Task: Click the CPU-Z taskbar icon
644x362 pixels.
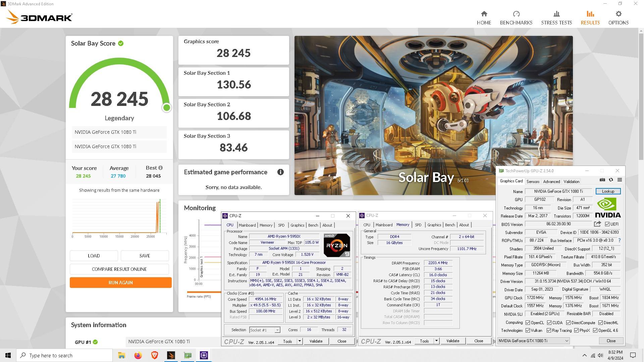Action: tap(204, 355)
